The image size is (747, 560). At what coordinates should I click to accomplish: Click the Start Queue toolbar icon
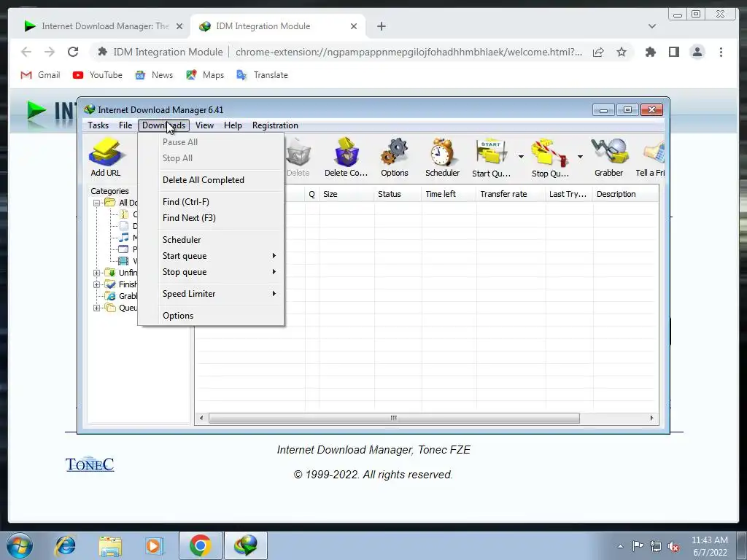click(491, 157)
